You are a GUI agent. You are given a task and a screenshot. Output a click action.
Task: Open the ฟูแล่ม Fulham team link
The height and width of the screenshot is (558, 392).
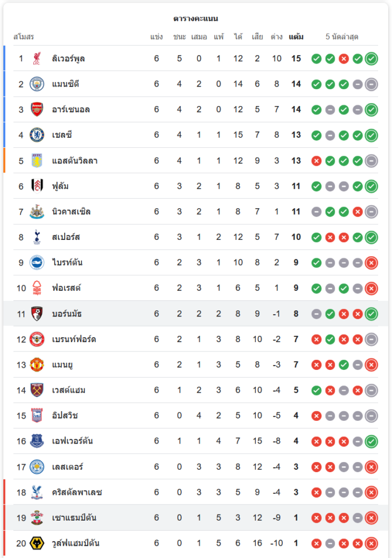point(60,186)
